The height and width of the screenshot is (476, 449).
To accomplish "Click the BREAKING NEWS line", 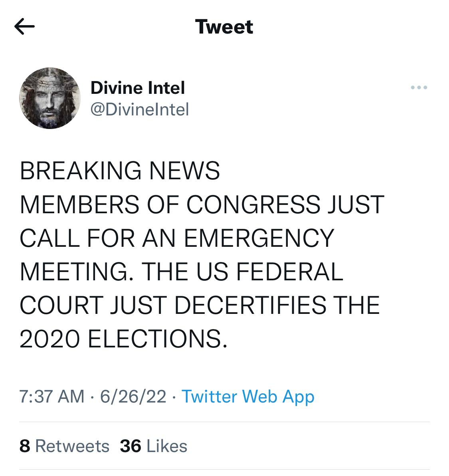I will coord(120,171).
